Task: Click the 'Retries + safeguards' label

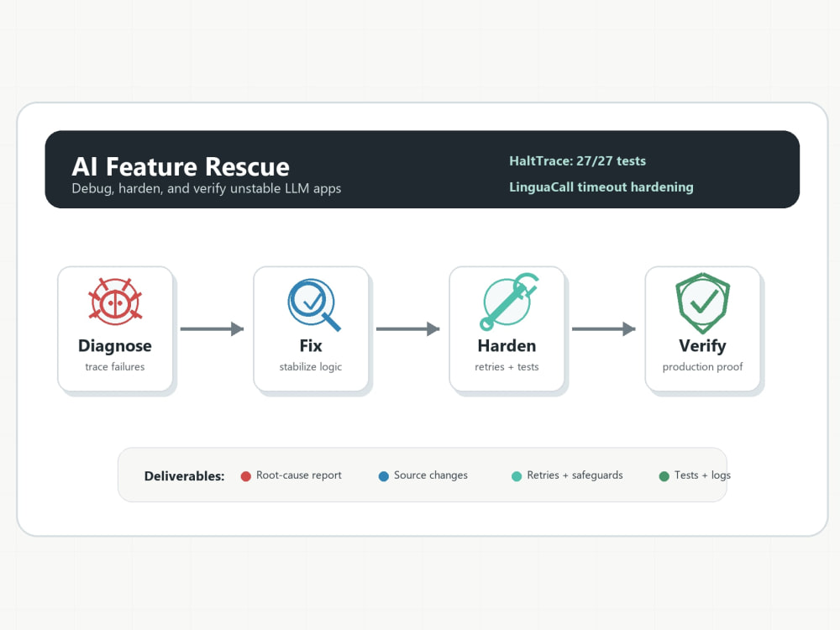Action: point(575,475)
